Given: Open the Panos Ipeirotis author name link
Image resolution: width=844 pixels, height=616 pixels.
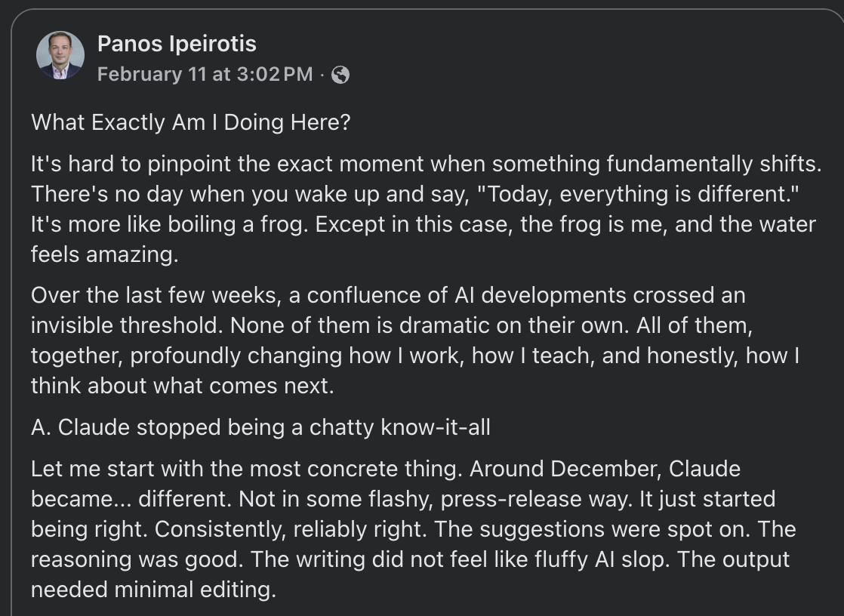Looking at the screenshot, I should (177, 44).
